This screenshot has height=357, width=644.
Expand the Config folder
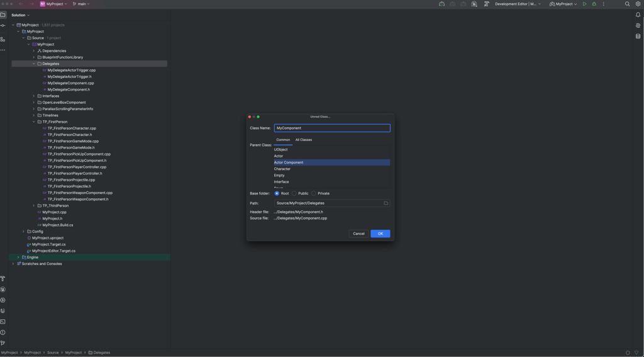[23, 232]
